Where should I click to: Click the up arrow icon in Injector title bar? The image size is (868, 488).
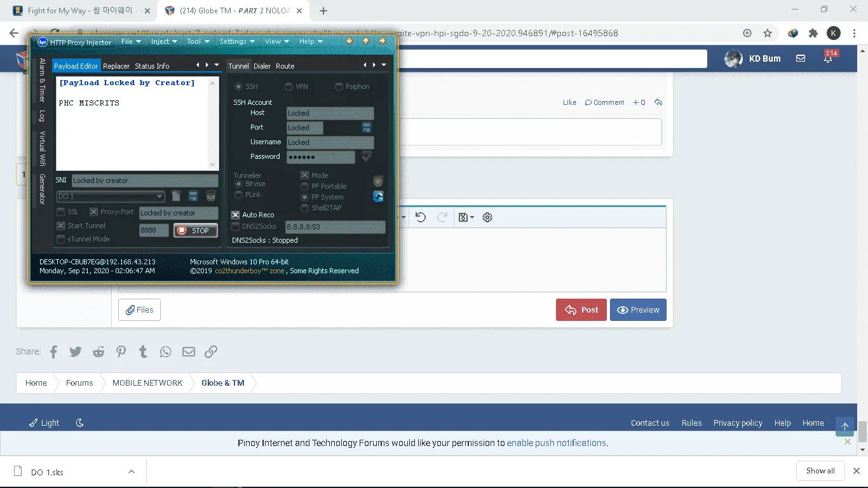click(x=366, y=41)
